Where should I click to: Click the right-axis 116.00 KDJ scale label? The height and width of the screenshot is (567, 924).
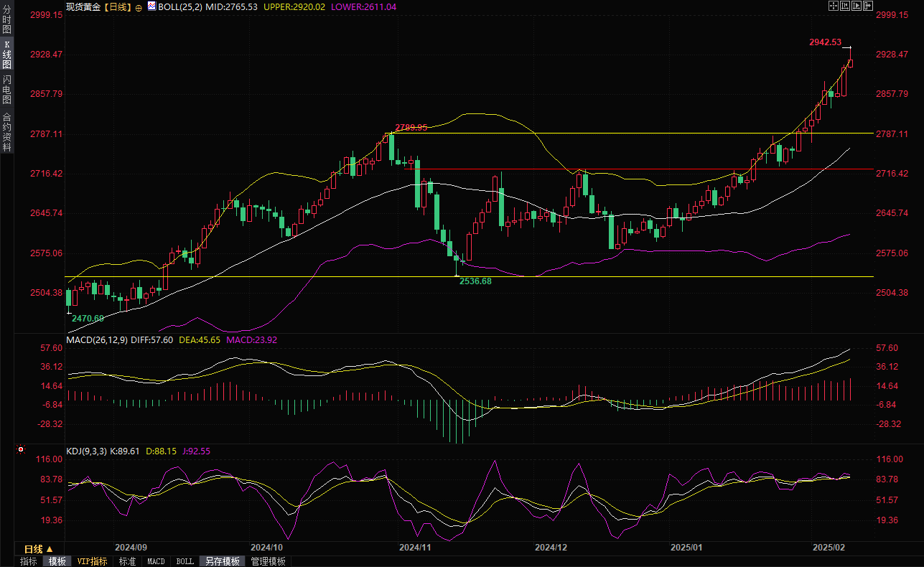tap(890, 459)
